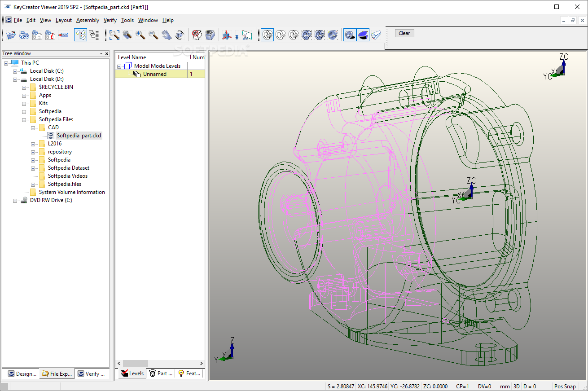588x391 pixels.
Task: Click the gray cube eye view icon
Action: coord(210,35)
